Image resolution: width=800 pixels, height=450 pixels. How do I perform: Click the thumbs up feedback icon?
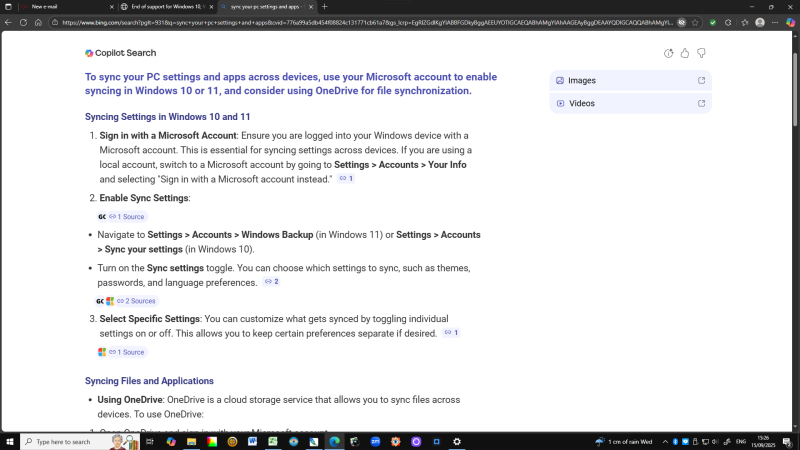tap(685, 53)
